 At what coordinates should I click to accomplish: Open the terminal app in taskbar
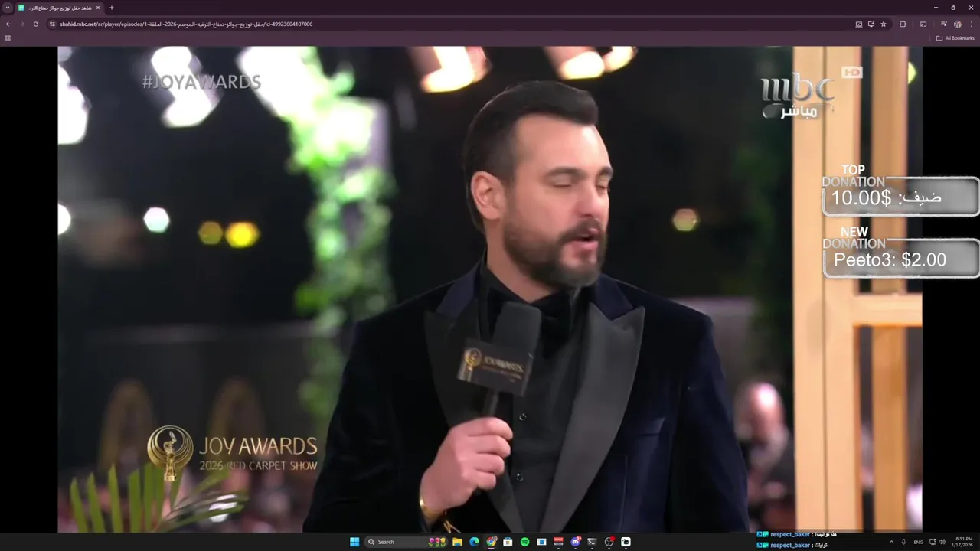(592, 542)
